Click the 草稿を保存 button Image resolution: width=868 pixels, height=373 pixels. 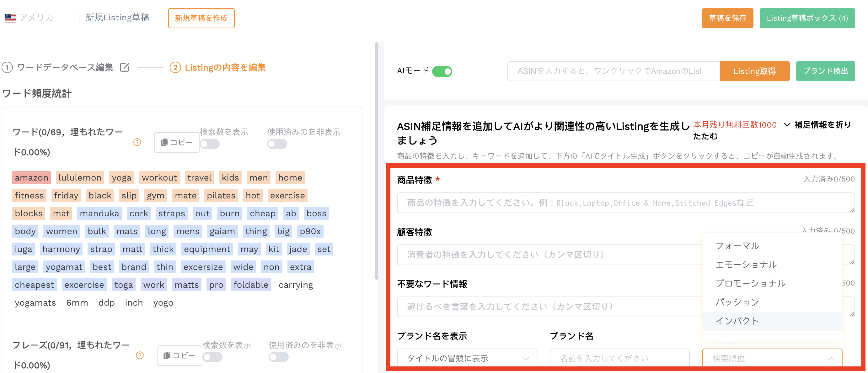pos(727,18)
